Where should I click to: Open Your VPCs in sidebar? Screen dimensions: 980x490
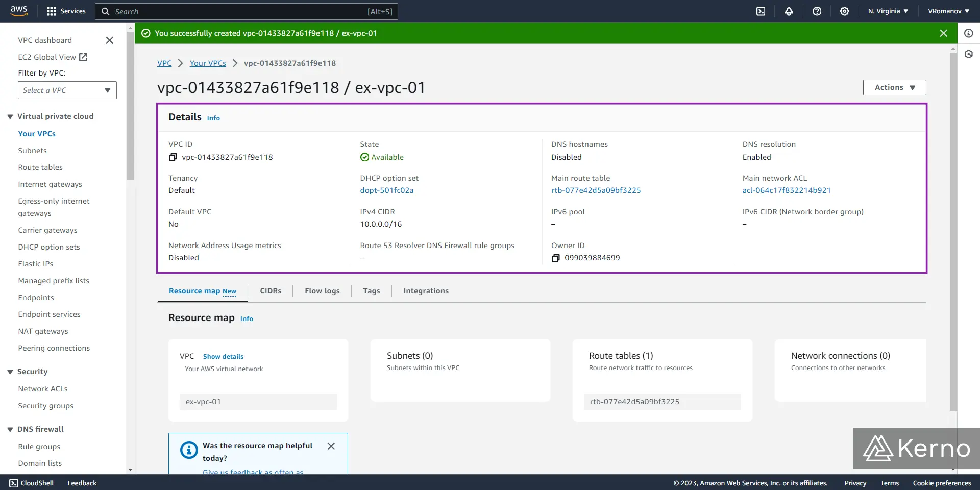point(37,134)
